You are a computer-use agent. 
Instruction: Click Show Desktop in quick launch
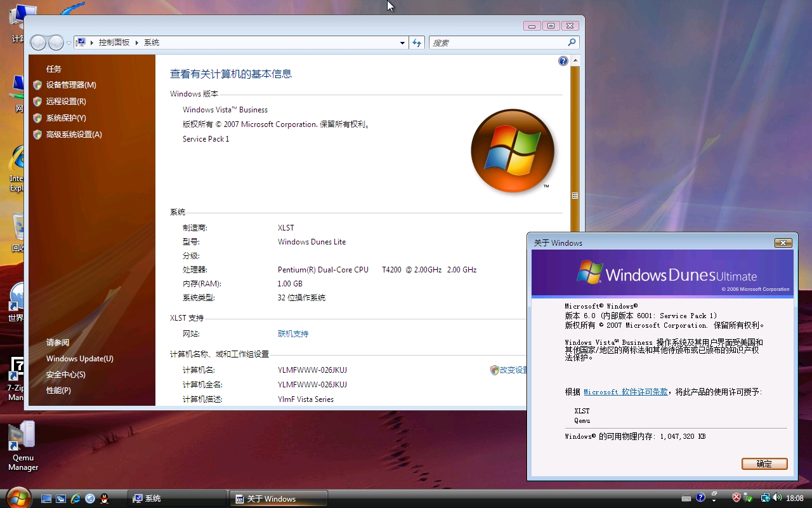(x=46, y=498)
